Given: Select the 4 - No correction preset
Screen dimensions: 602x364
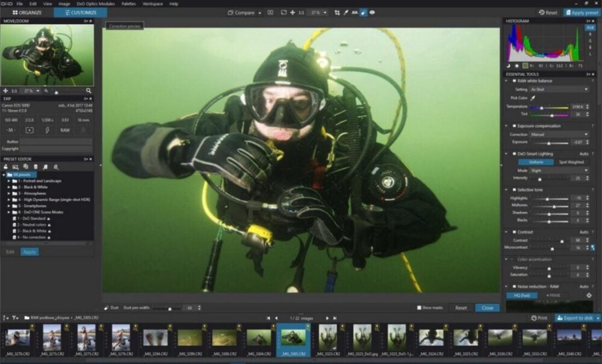Looking at the screenshot, I should point(31,238).
